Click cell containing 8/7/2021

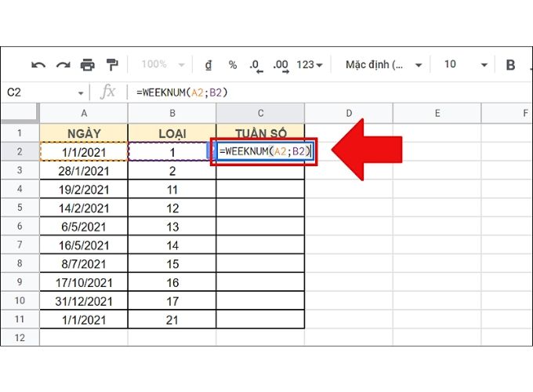tap(84, 264)
